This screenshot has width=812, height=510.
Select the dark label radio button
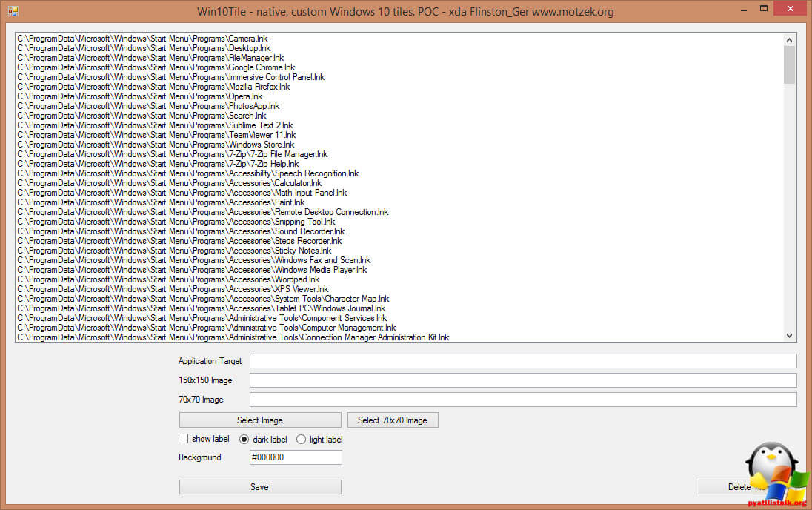[244, 439]
